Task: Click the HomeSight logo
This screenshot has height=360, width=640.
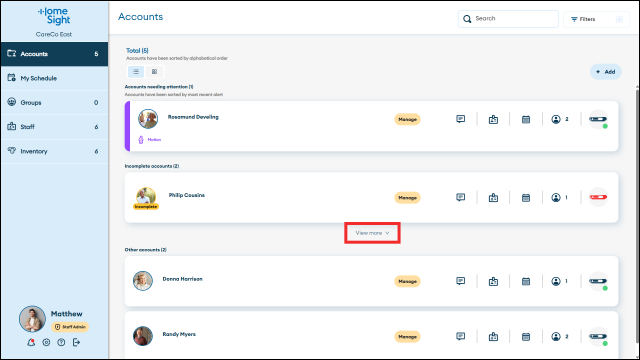Action: [54, 16]
